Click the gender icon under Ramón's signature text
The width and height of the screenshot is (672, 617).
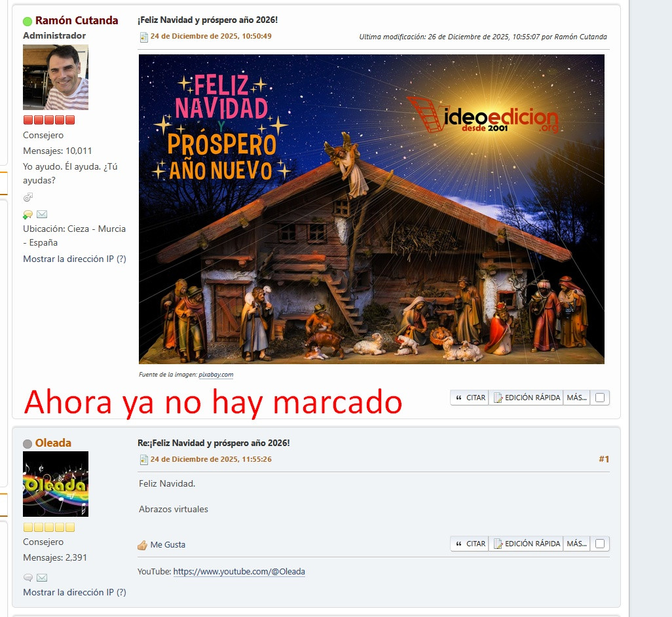(x=28, y=197)
